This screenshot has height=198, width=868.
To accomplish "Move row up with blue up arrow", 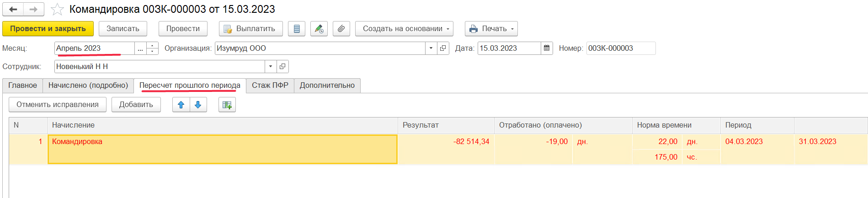I will 181,105.
